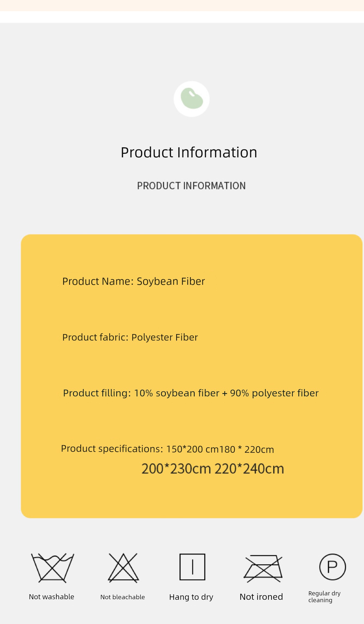This screenshot has height=624, width=364.
Task: Select the 'Product fabric: Polyester Fiber' line
Action: point(130,337)
